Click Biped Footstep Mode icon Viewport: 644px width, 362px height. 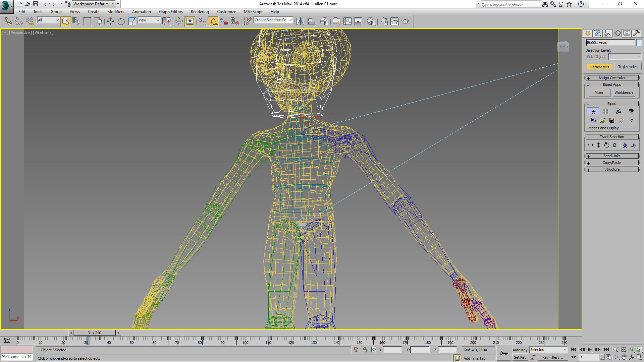606,111
